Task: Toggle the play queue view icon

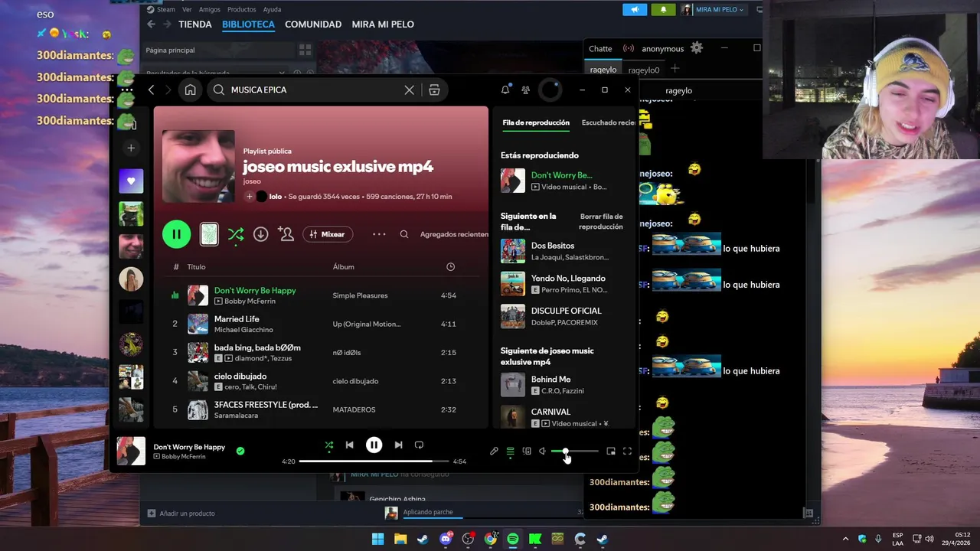Action: coord(510,452)
